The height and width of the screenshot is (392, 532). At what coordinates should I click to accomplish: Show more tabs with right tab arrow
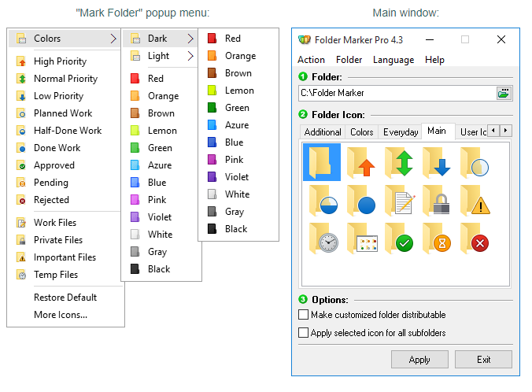click(505, 131)
